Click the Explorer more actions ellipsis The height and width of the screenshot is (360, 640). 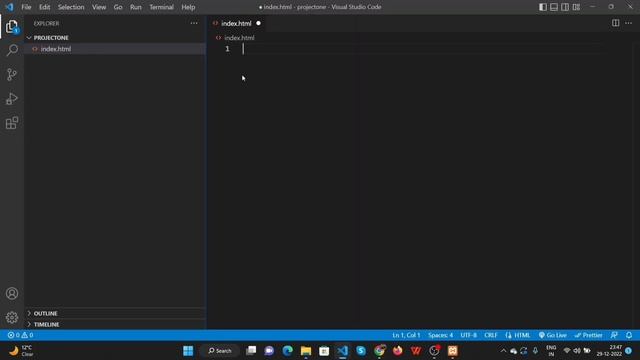tap(194, 23)
